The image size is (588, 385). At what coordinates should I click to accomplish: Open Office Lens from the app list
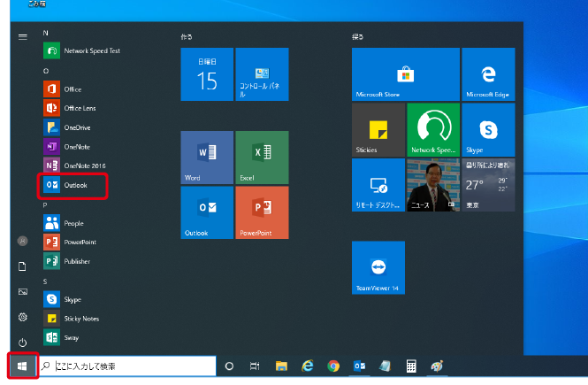pyautogui.click(x=70, y=108)
